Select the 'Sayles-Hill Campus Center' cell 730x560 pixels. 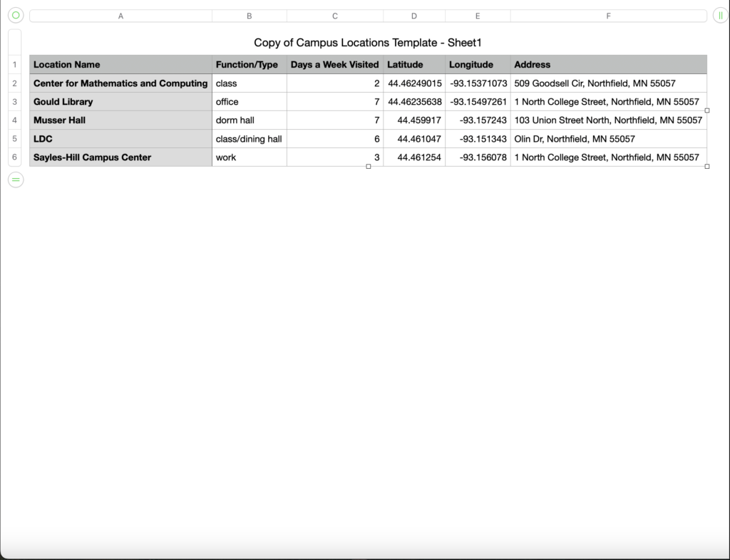120,157
